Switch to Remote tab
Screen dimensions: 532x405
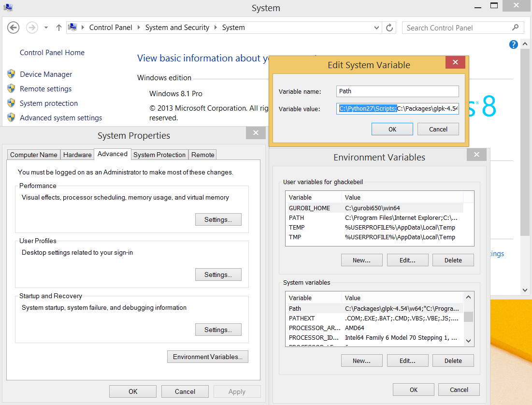pos(202,155)
